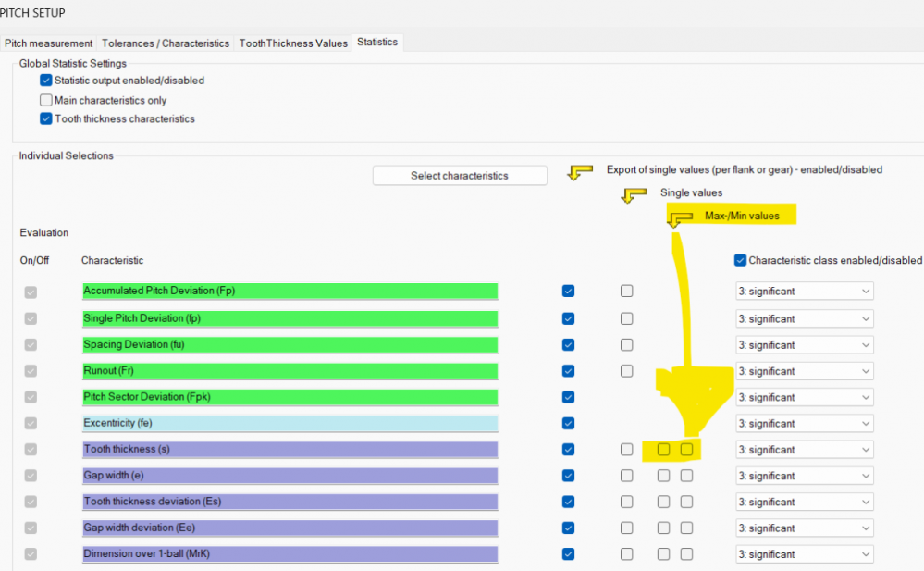Image resolution: width=924 pixels, height=571 pixels.
Task: Click yellow arrow beside Single values label
Action: pyautogui.click(x=634, y=195)
